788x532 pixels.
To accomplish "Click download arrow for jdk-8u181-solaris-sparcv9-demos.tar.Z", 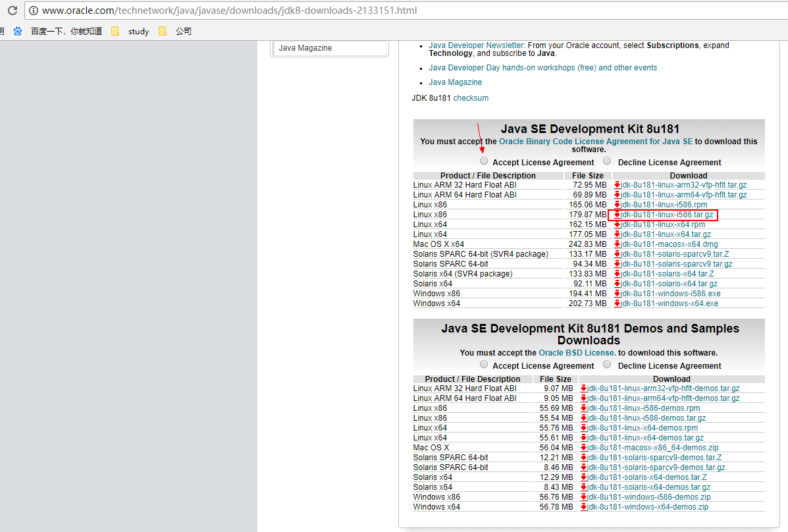I will [583, 458].
